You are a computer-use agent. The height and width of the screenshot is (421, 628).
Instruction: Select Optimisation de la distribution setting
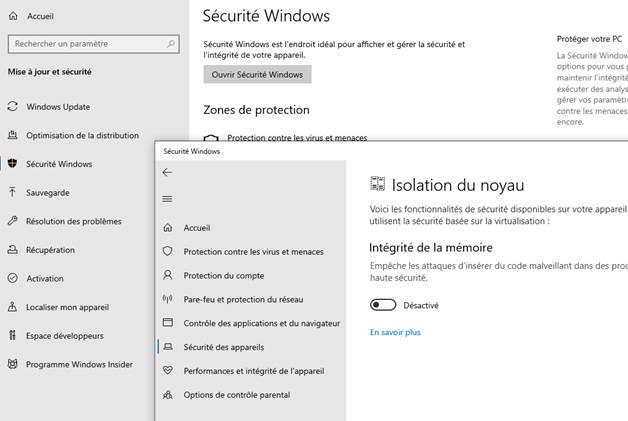[x=82, y=135]
